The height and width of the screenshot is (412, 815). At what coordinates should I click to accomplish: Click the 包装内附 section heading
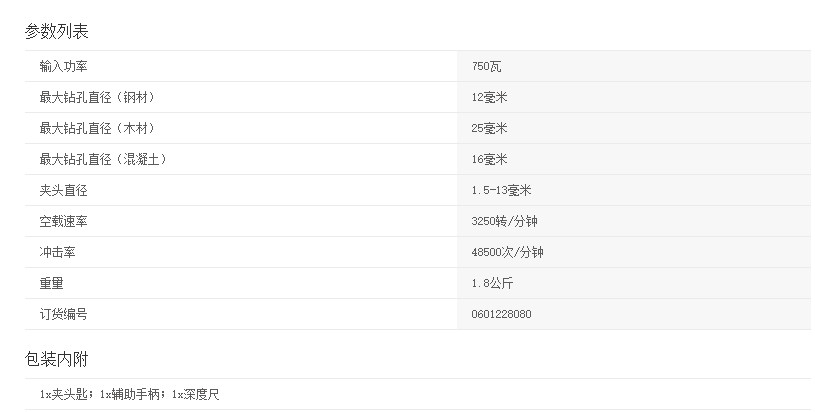tap(57, 359)
